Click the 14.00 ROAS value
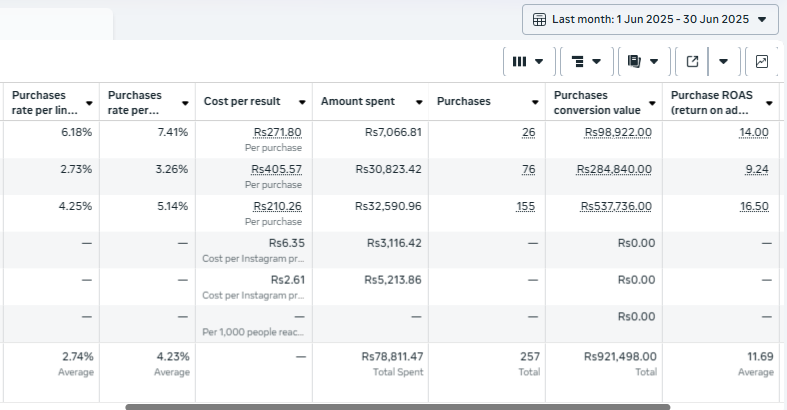 [754, 132]
